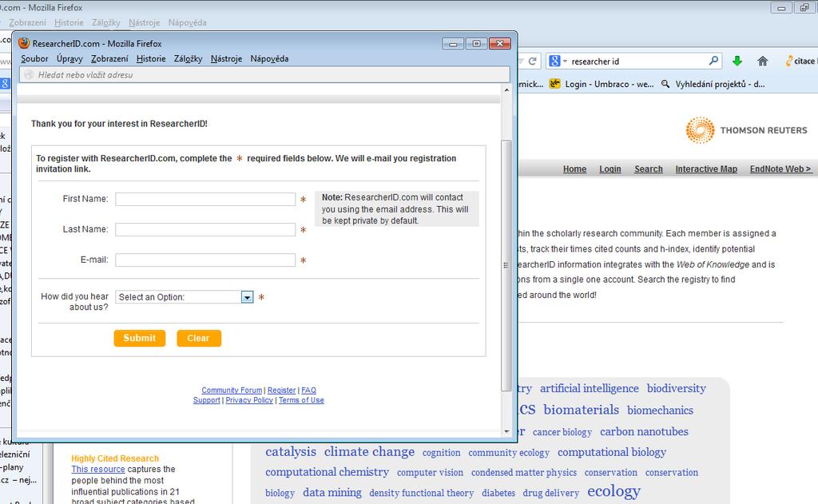818x504 pixels.
Task: Click the First Name input field
Action: (x=205, y=200)
